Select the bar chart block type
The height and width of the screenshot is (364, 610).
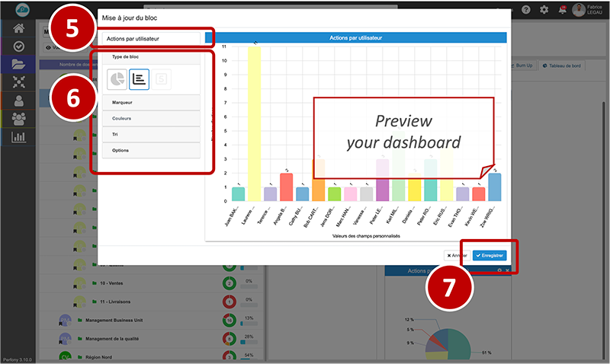(x=139, y=78)
